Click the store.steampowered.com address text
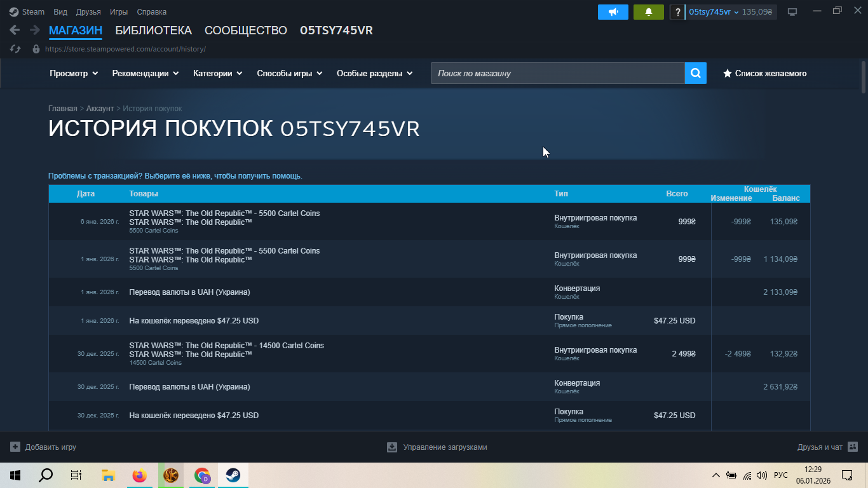868x488 pixels. point(125,49)
